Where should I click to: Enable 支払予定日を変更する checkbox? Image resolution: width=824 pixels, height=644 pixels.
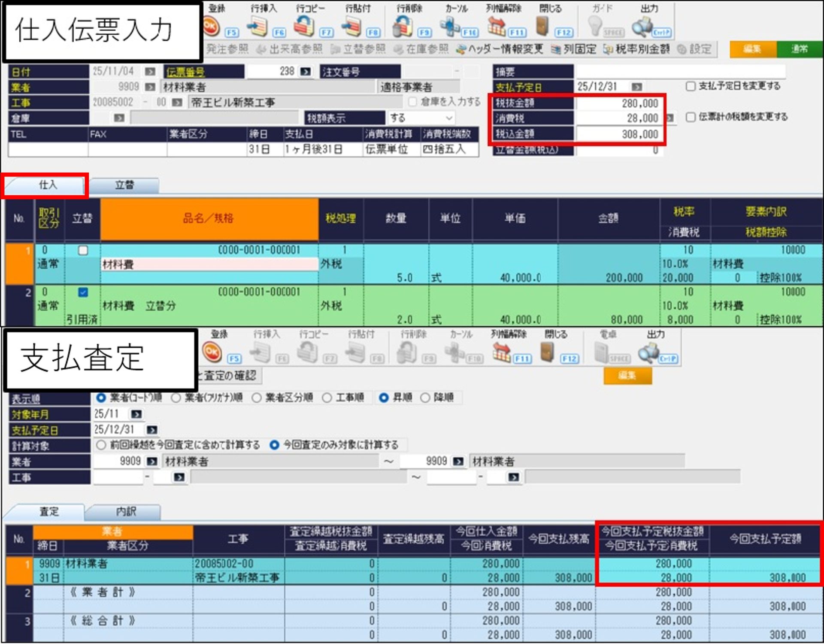pos(691,86)
